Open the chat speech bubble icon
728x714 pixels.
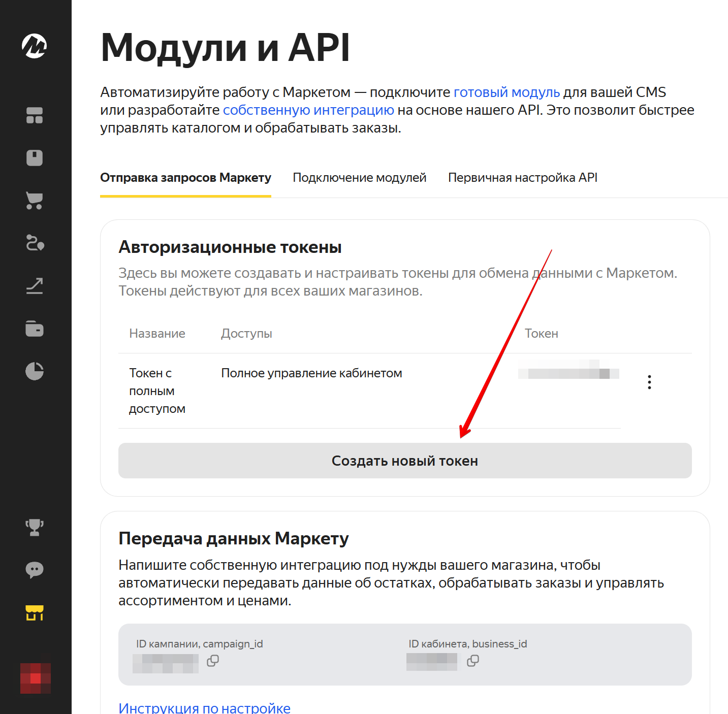[35, 570]
